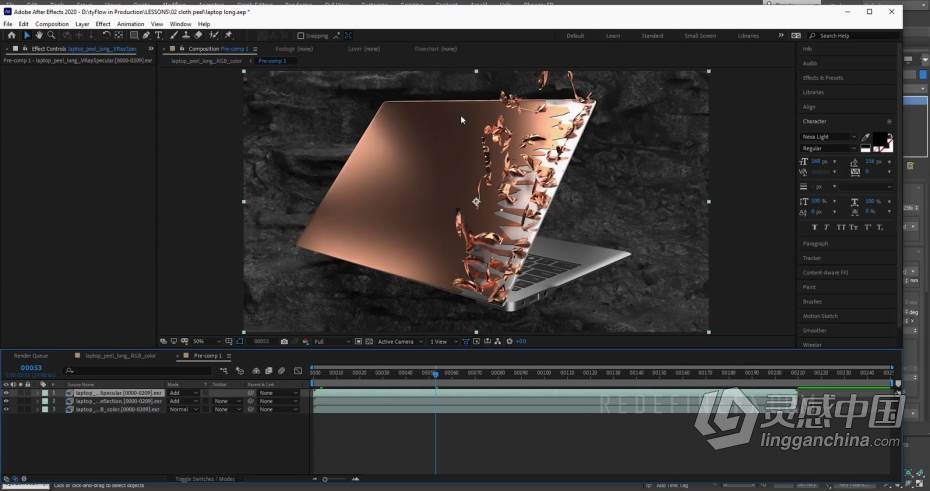This screenshot has height=491, width=930.
Task: Enable the Snapping checkbox
Action: [300, 36]
